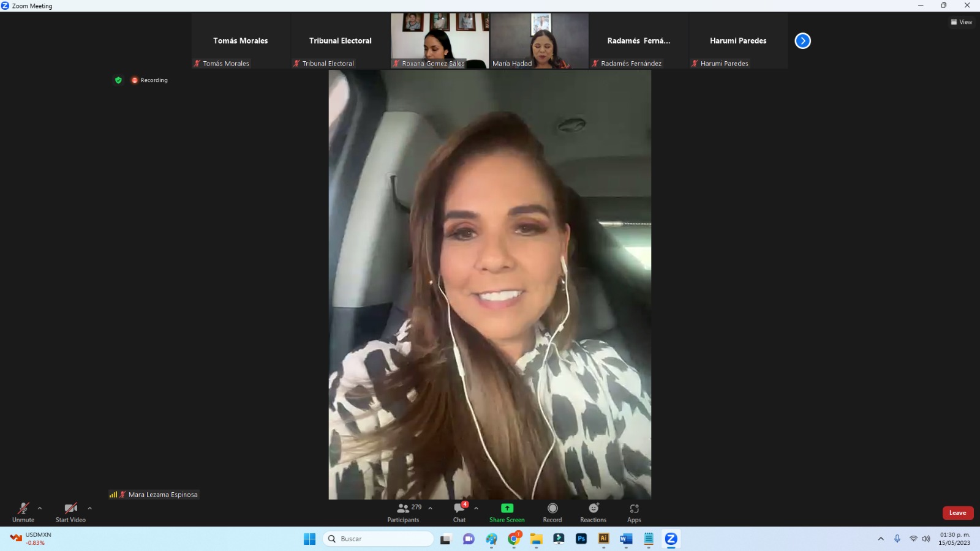980x551 pixels.
Task: Unmute the microphone
Action: 23,512
